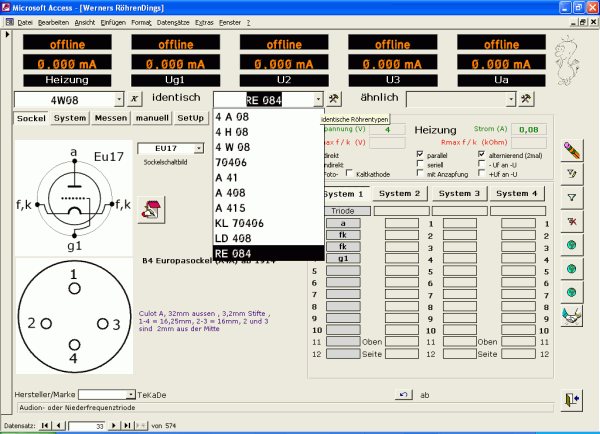Switch to the manuell tab
The image size is (600, 434).
coord(152,118)
